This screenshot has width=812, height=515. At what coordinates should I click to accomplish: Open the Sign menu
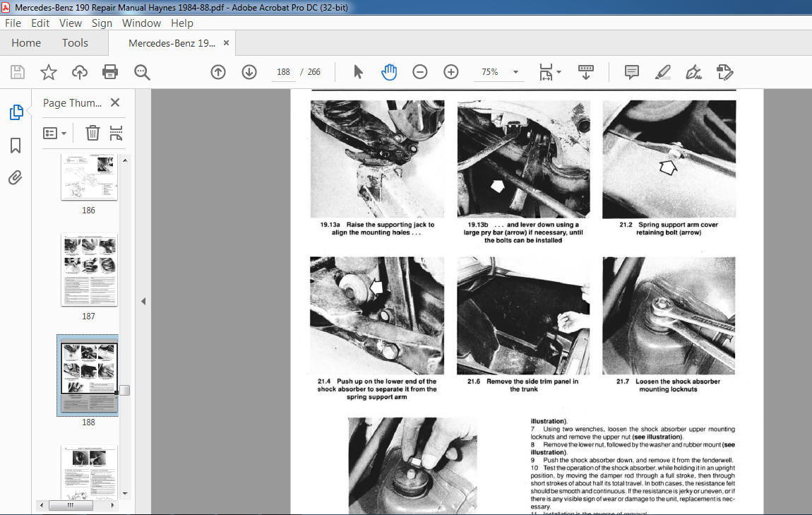pyautogui.click(x=102, y=23)
